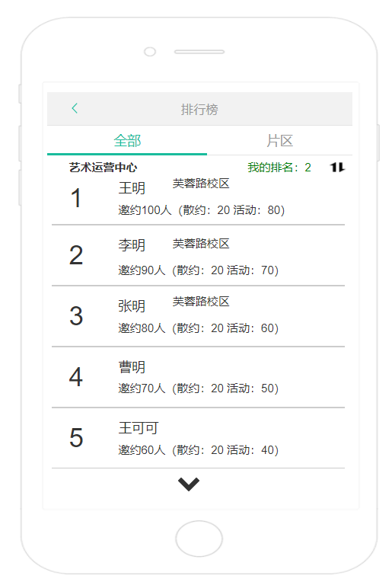Switch to the 全部 tab
The width and height of the screenshot is (392, 585).
(x=127, y=141)
